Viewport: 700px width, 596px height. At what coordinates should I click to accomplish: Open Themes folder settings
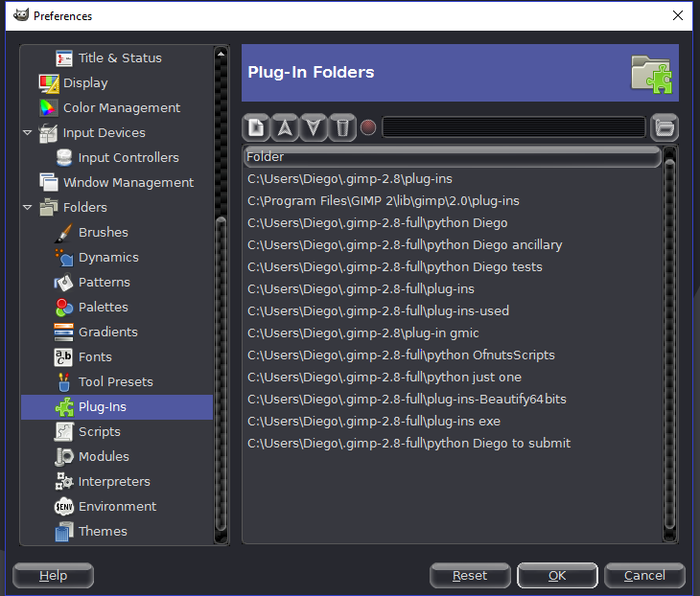tap(103, 532)
